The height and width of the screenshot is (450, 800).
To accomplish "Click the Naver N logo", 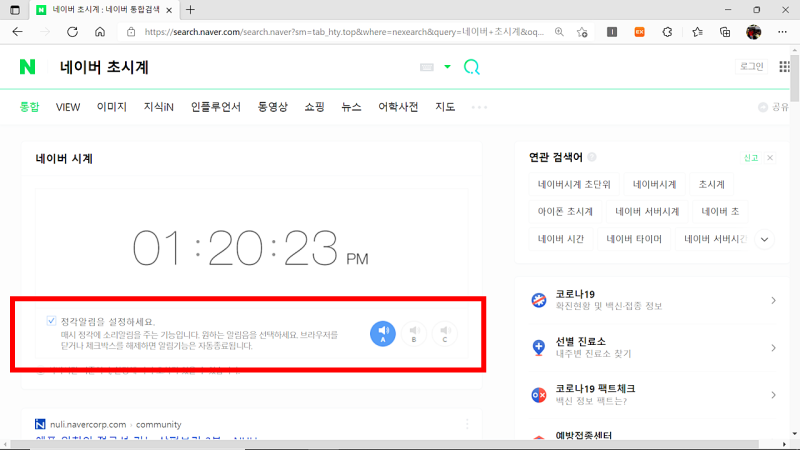I will pyautogui.click(x=28, y=67).
